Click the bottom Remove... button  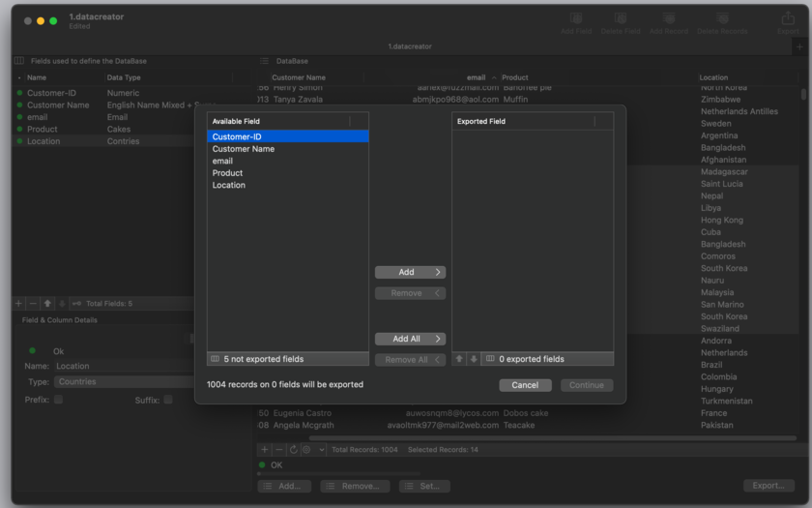355,486
